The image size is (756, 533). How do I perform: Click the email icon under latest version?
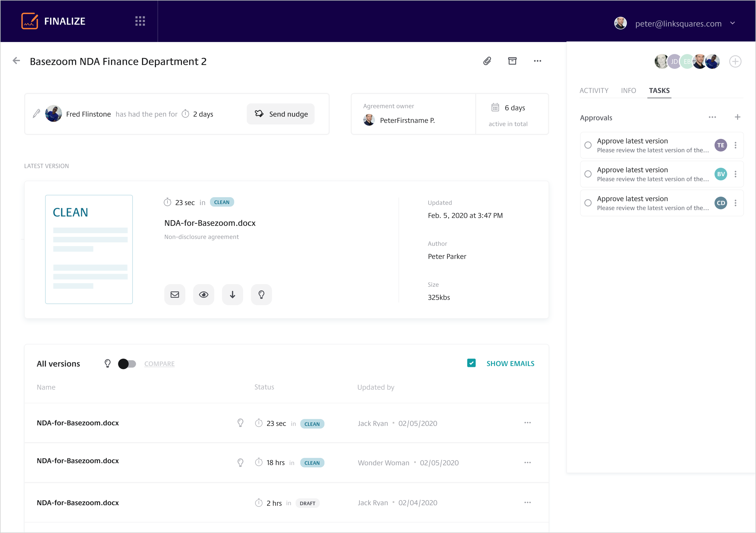(174, 295)
